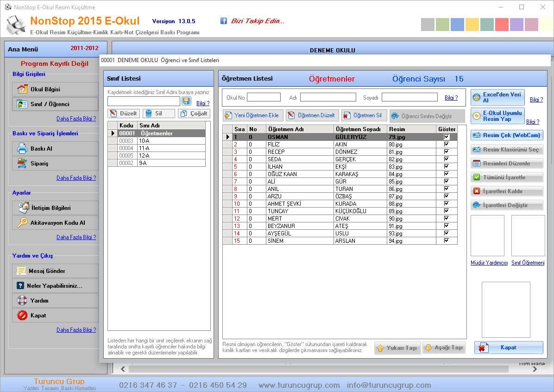Close the dialog with the Kapat button
Viewport: 554px width, 392px height.
(509, 348)
